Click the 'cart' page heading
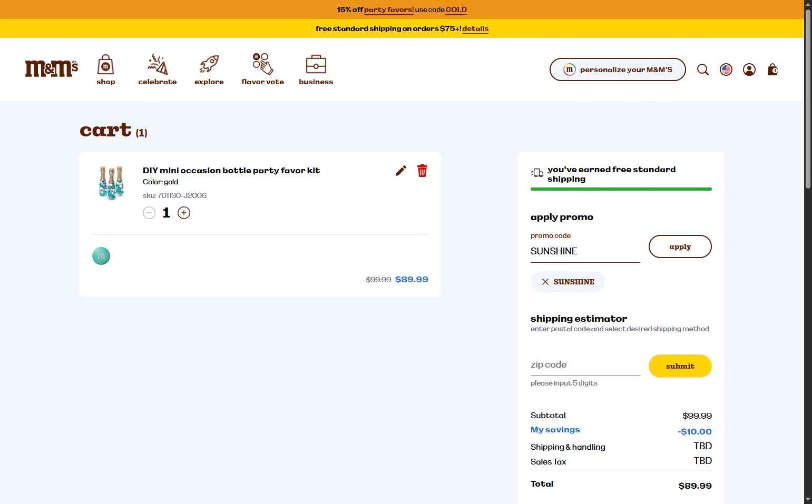Screen dimensions: 812x504 tap(105, 130)
